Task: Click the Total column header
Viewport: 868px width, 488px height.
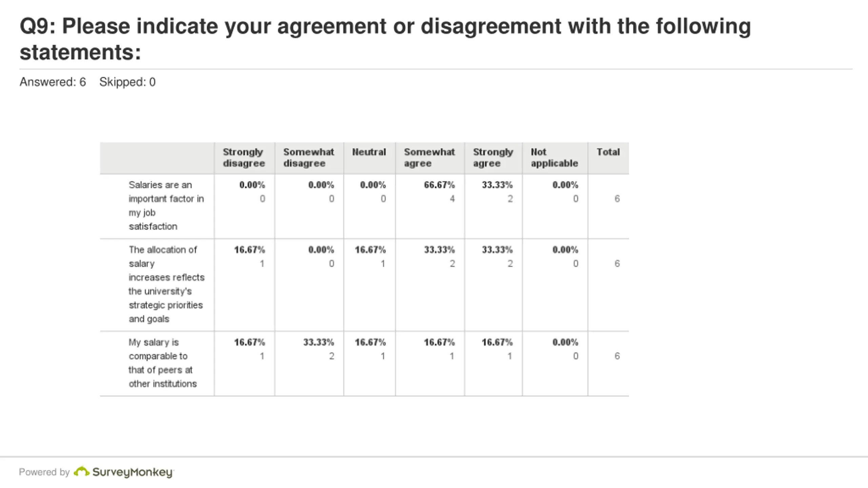Action: pos(608,152)
